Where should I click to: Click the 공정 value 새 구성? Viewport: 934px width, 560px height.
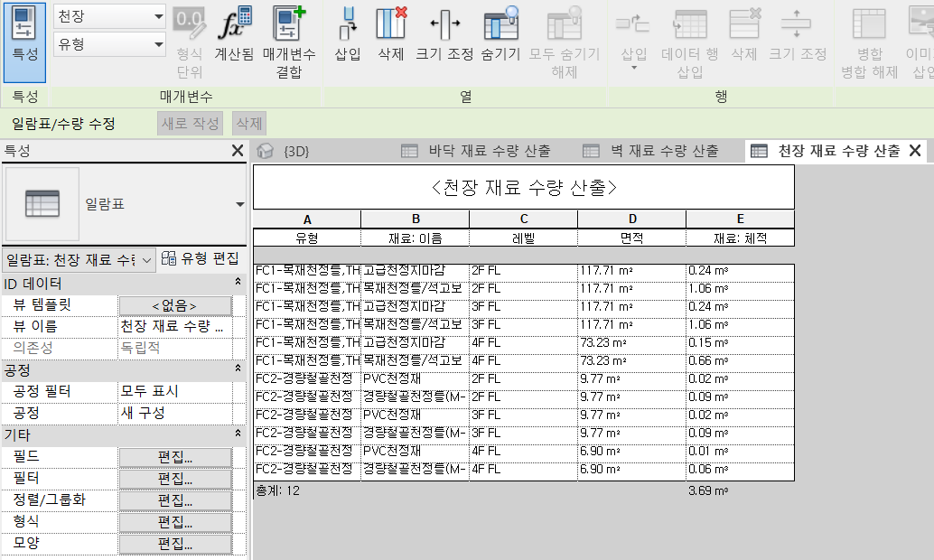(175, 413)
